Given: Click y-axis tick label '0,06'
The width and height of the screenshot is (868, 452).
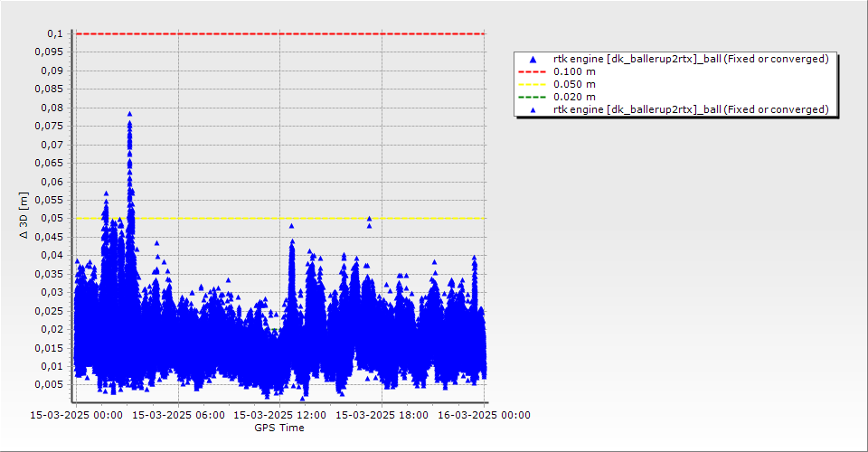Looking at the screenshot, I should (x=52, y=182).
